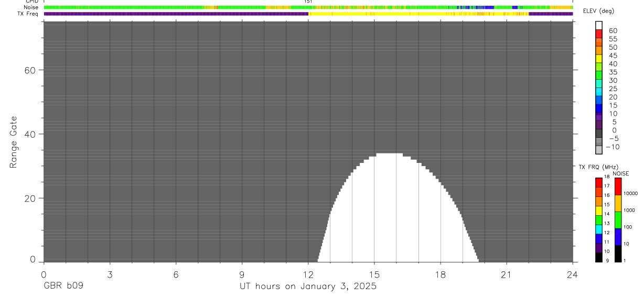Viewport: 644px width, 297px height.
Task: Click the 18 tick label on the time axis
Action: (440, 274)
